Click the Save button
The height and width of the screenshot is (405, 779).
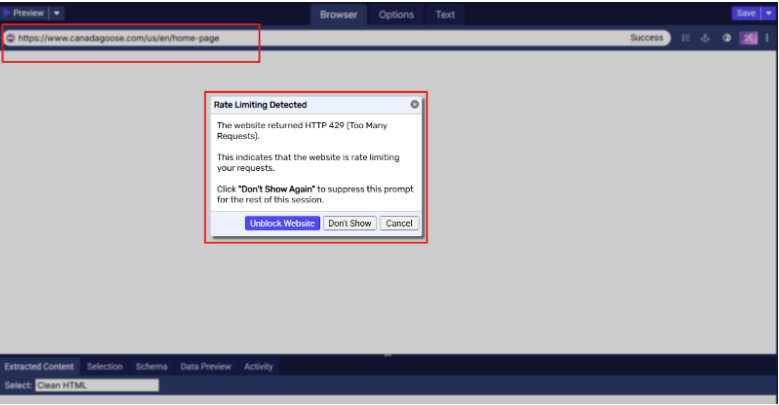tap(745, 13)
